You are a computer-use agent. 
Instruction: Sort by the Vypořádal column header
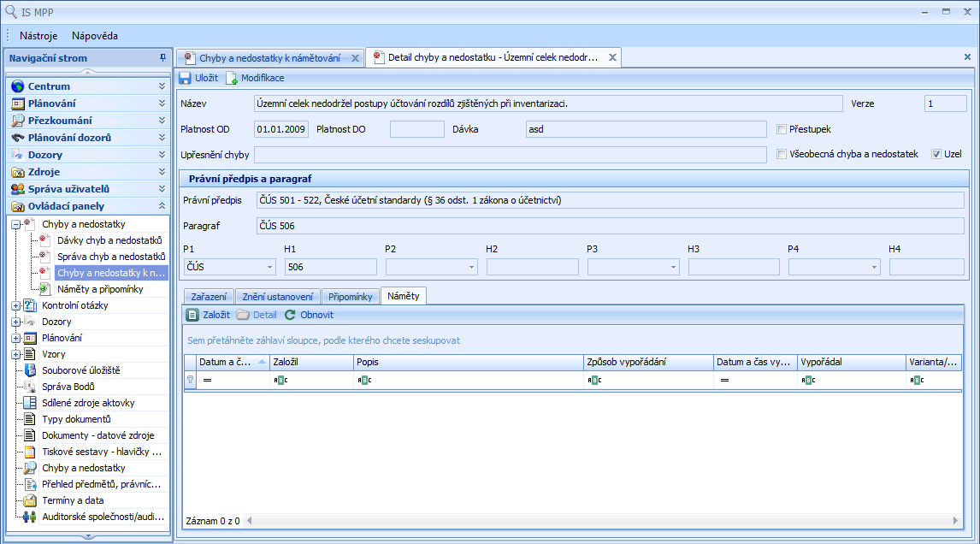pyautogui.click(x=851, y=362)
